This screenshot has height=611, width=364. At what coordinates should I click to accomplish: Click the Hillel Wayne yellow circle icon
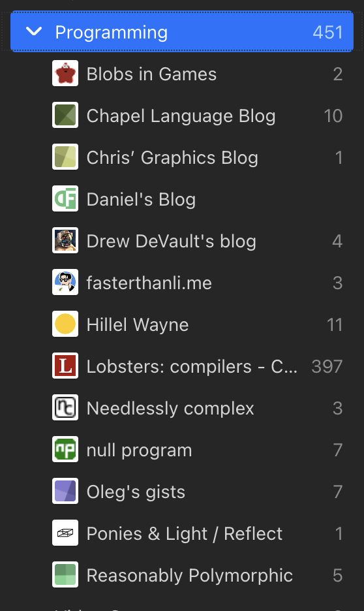[65, 324]
